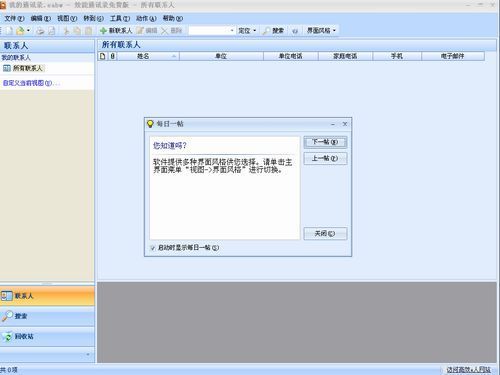Click the Cut scissors toolbar icon
The image size is (500, 375).
66,31
